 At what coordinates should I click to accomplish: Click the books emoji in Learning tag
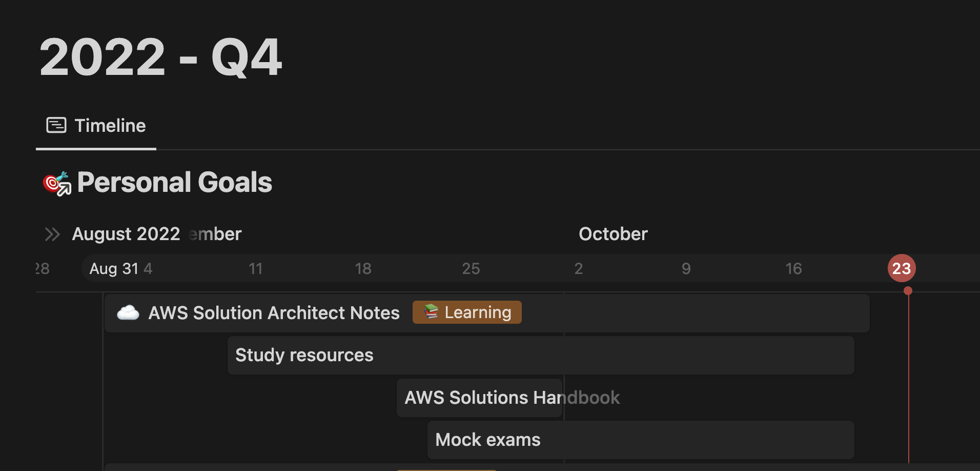[431, 312]
